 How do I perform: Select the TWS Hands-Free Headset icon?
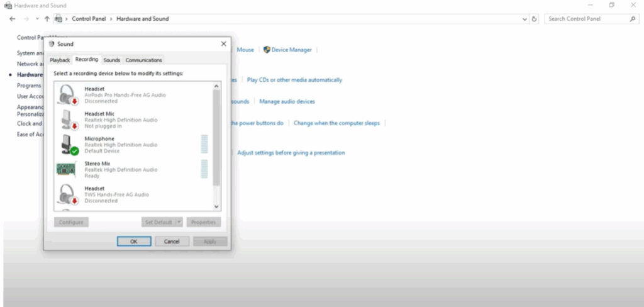[x=67, y=194]
